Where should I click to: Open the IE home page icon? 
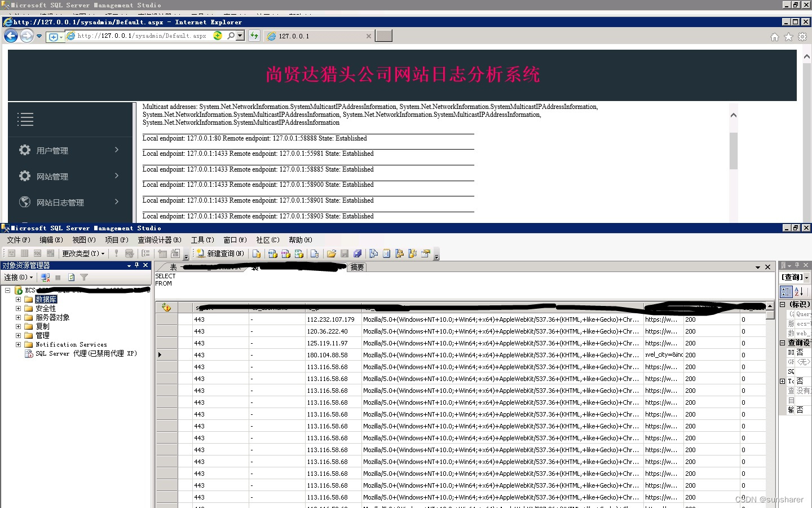[x=775, y=37]
